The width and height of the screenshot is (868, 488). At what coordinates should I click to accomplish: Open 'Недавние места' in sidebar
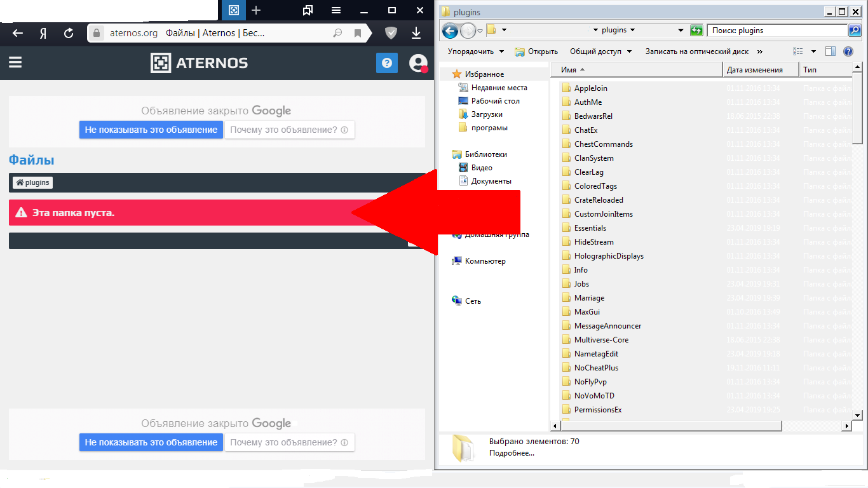pos(499,88)
